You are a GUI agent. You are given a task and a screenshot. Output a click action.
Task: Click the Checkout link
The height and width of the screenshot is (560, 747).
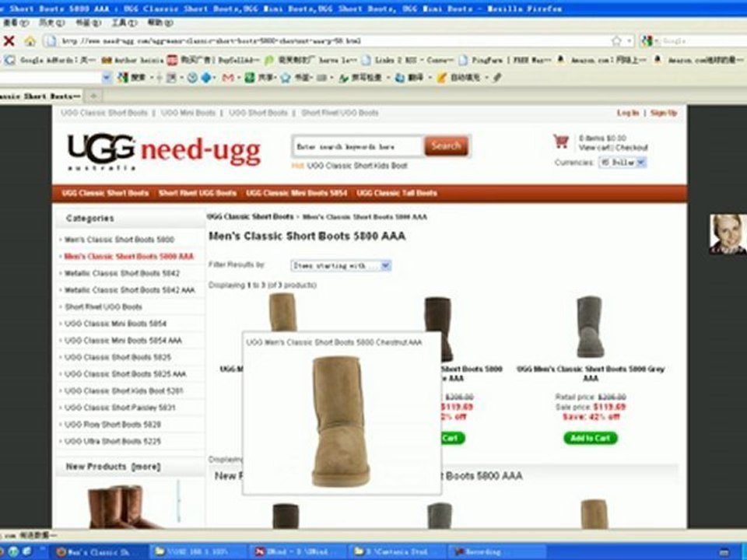click(x=632, y=148)
